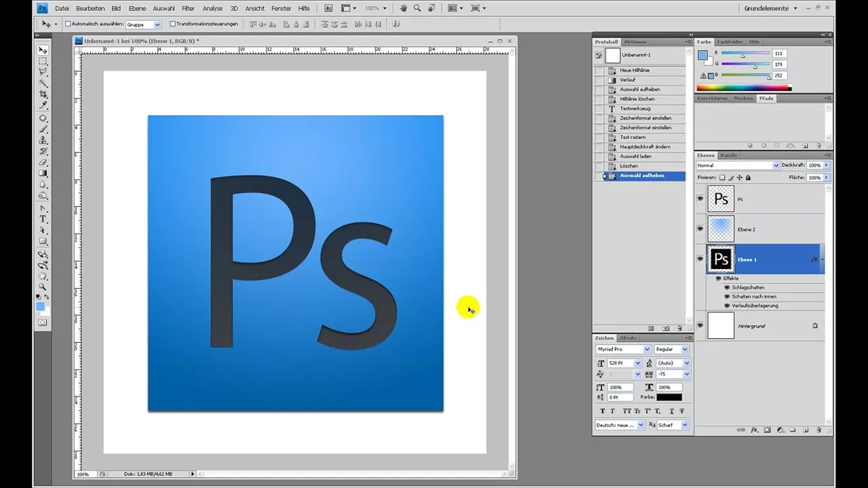
Task: Switch to the Kanäle tab
Action: pos(728,155)
